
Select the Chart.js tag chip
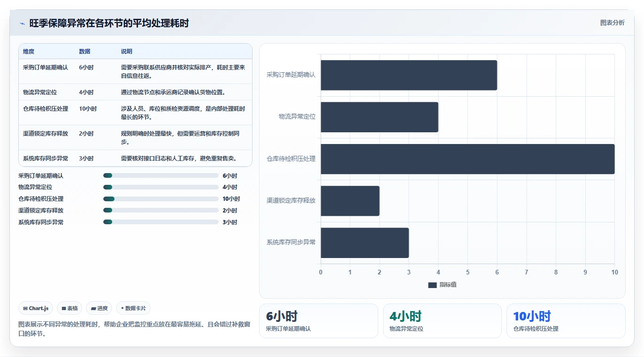click(x=36, y=308)
